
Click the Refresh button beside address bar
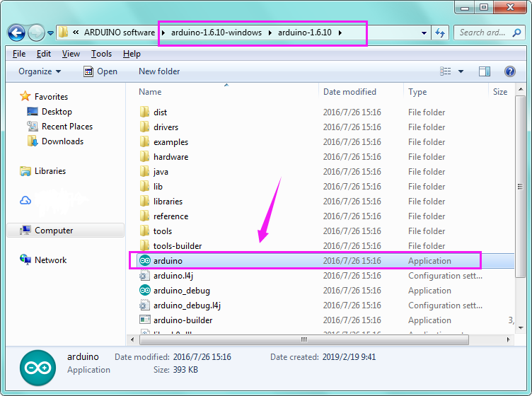pyautogui.click(x=440, y=33)
